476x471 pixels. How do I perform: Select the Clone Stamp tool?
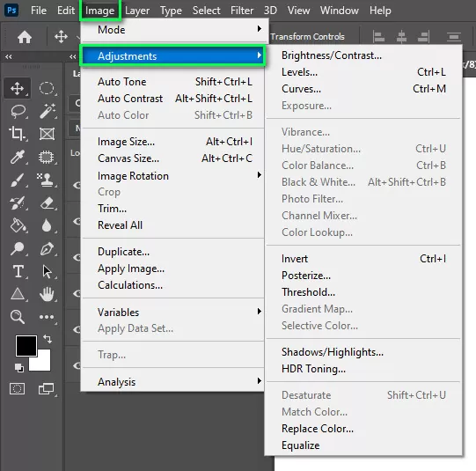click(x=46, y=180)
